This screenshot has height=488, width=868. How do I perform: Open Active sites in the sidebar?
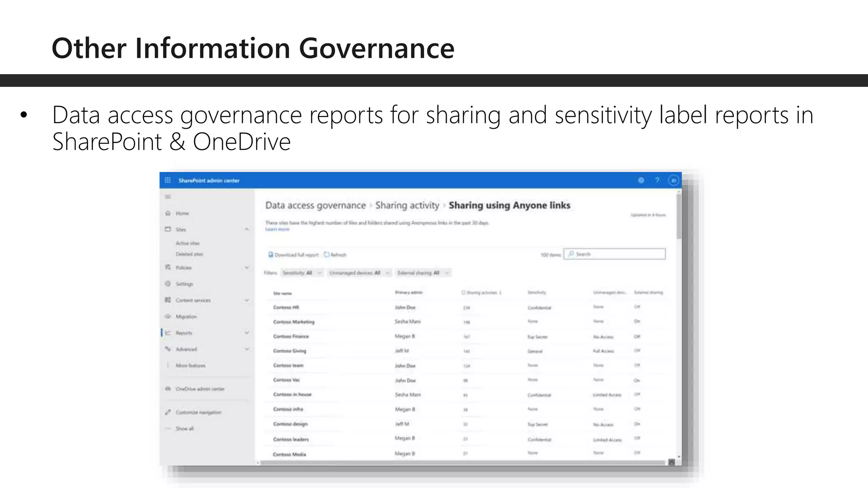coord(187,243)
